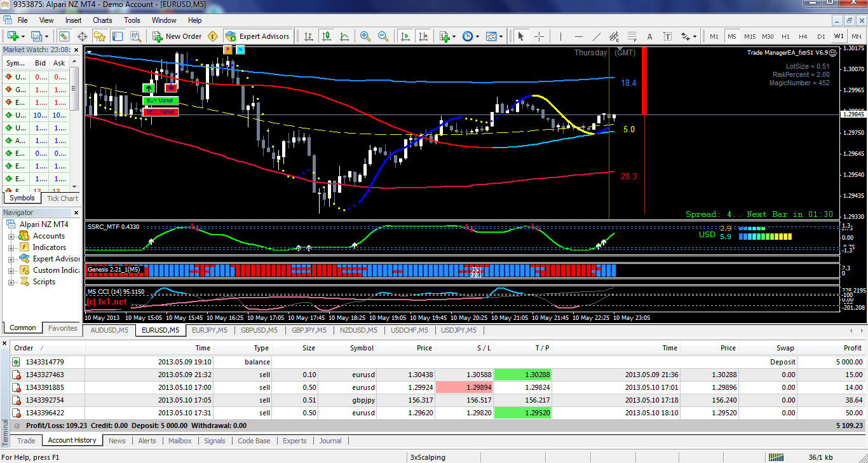Select the Equidistant Channel tool
The image size is (868, 463).
click(x=614, y=36)
